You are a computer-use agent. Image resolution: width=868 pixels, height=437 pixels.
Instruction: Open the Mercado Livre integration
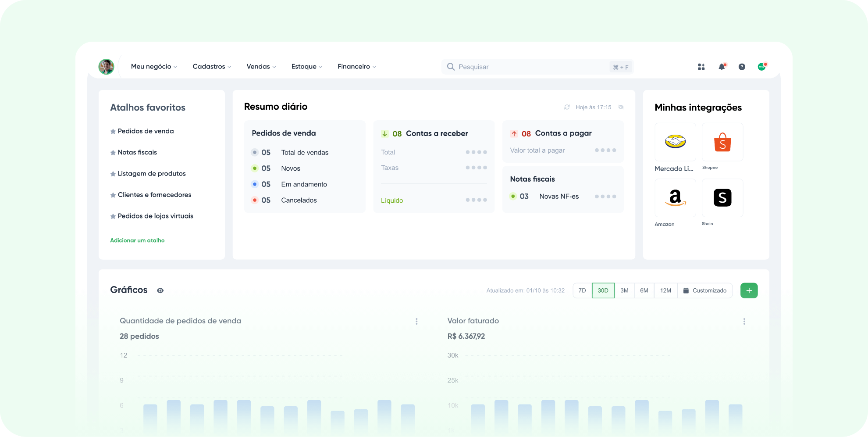coord(675,142)
